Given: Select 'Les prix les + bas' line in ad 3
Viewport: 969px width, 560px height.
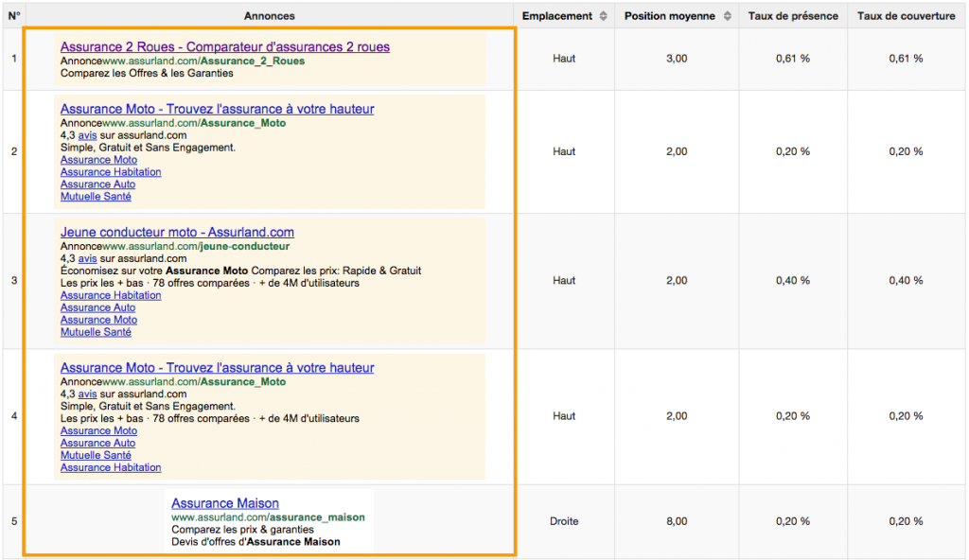Looking at the screenshot, I should coord(209,283).
